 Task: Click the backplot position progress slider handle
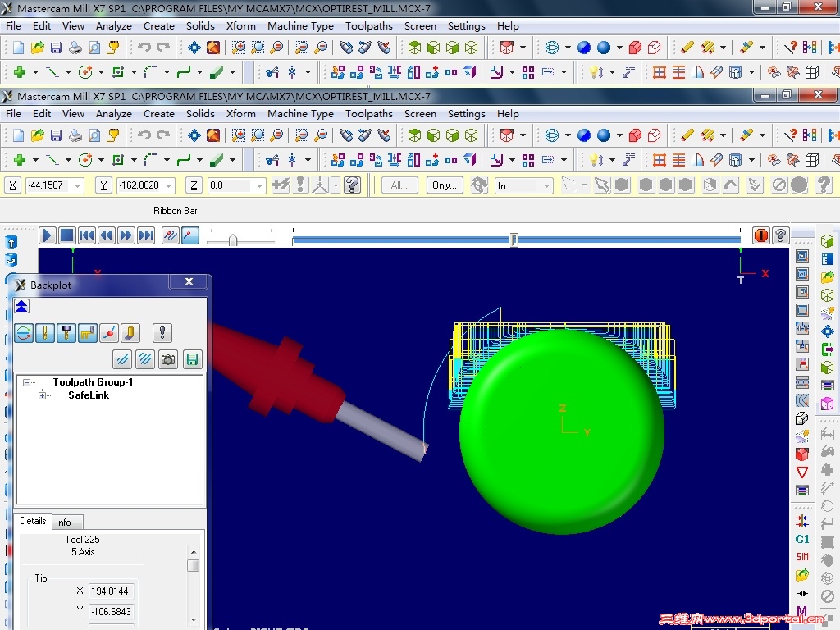tap(514, 240)
